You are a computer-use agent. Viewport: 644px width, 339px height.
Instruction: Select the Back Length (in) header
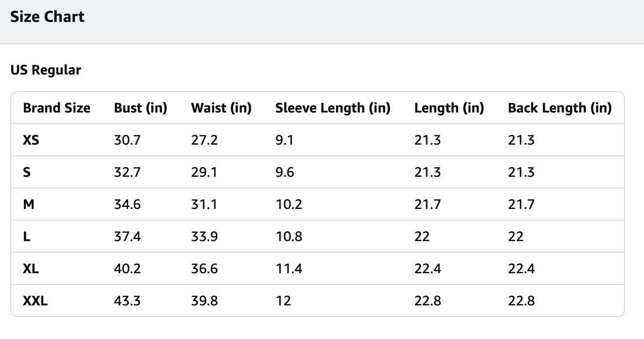click(x=559, y=108)
